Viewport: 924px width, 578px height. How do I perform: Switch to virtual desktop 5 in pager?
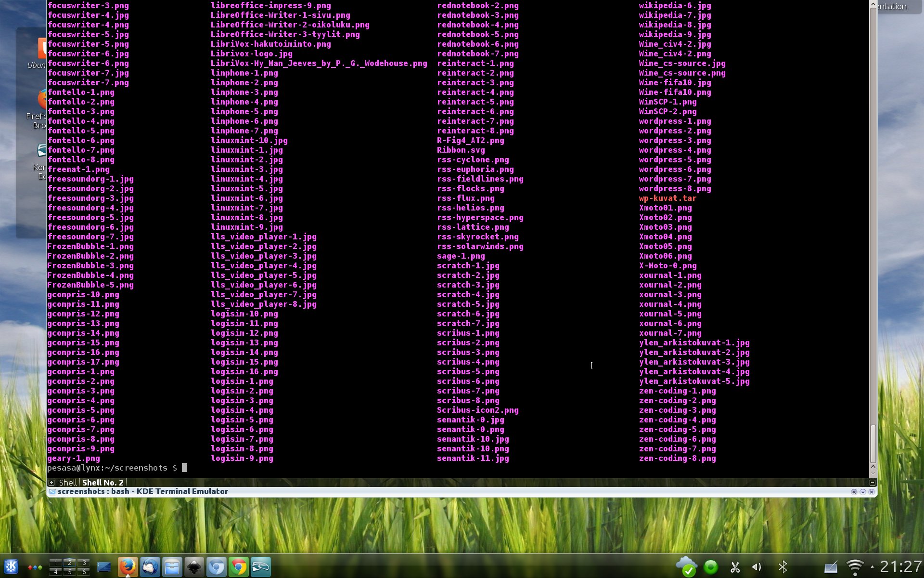click(x=70, y=571)
